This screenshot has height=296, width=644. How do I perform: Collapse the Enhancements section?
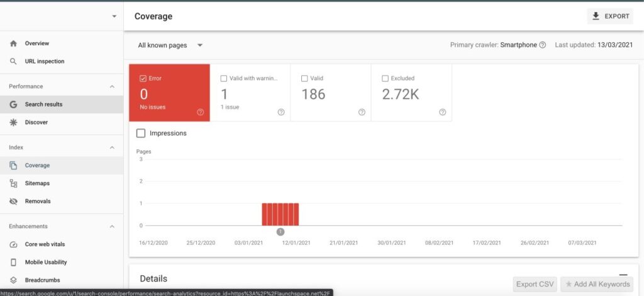pos(112,226)
